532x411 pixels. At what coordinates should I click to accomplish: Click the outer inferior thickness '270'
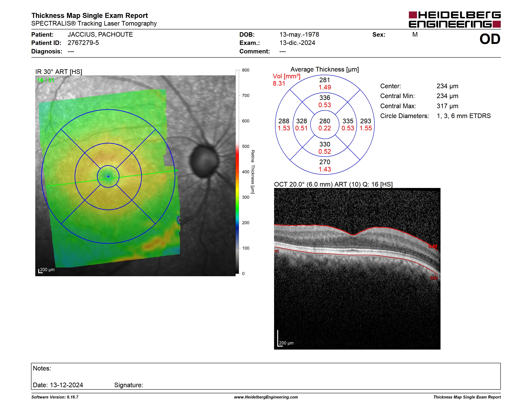[x=325, y=162]
